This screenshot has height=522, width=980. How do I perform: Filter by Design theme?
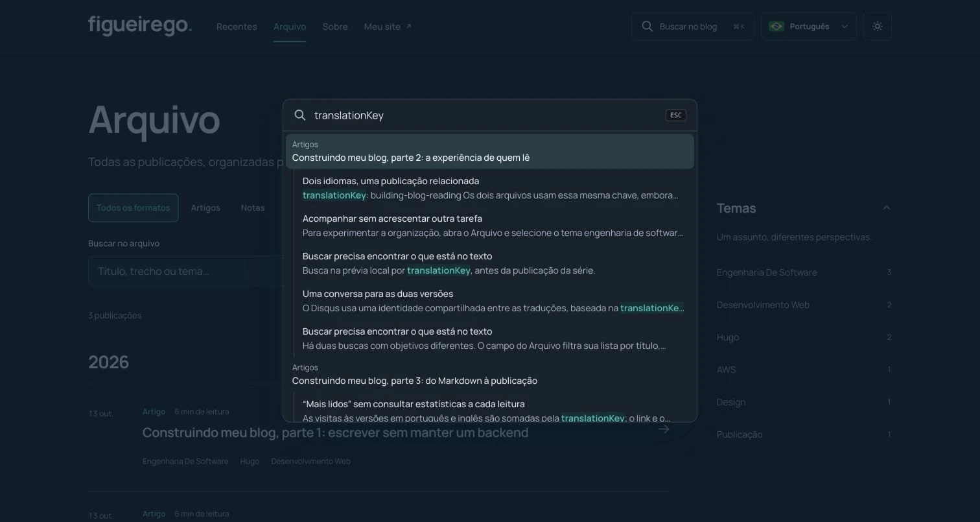click(x=804, y=402)
